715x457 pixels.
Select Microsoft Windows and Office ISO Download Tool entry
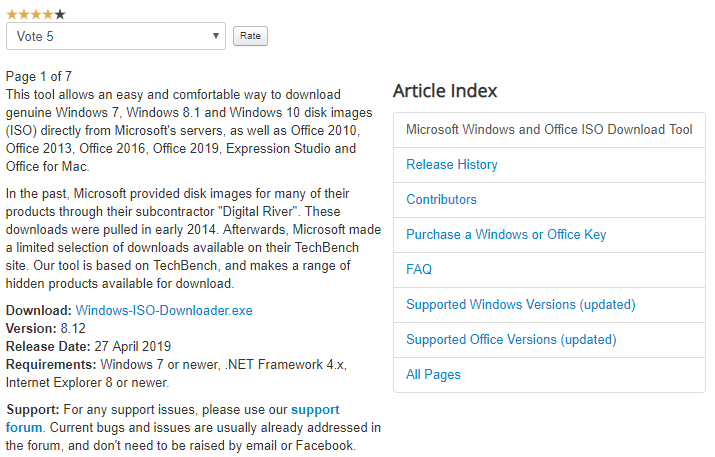(549, 130)
